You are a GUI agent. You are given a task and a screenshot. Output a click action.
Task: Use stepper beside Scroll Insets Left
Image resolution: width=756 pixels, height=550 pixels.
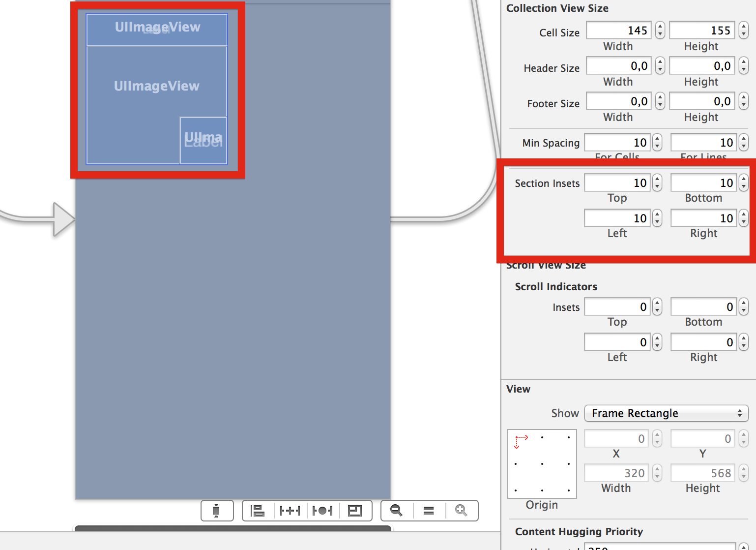(657, 342)
